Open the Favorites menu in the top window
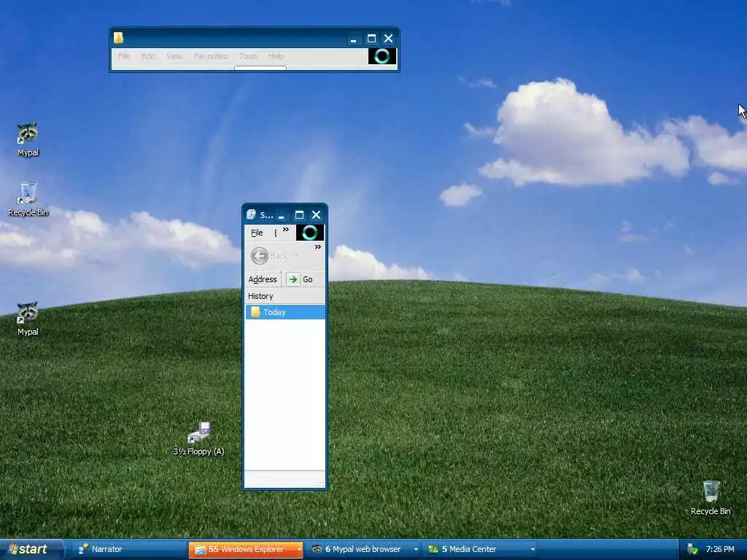 coord(211,56)
